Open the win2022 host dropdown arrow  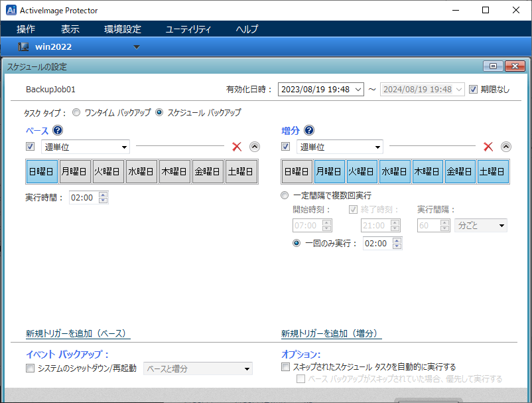(x=137, y=47)
